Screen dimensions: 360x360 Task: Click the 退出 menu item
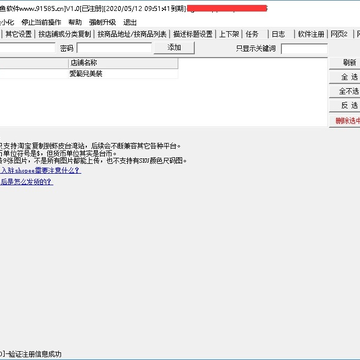click(x=130, y=22)
